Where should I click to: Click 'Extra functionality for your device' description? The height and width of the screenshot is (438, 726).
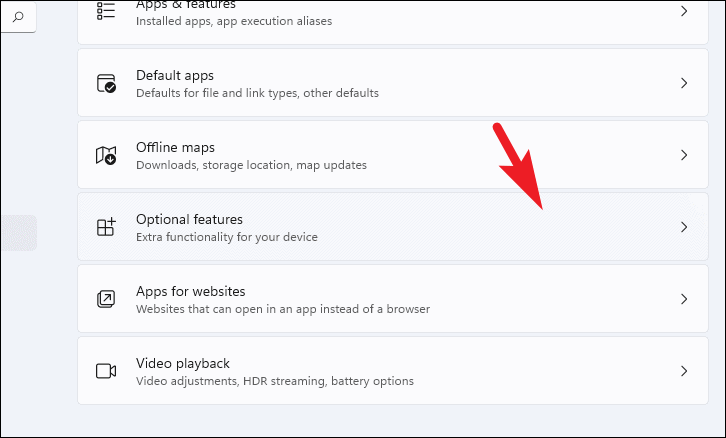point(227,237)
